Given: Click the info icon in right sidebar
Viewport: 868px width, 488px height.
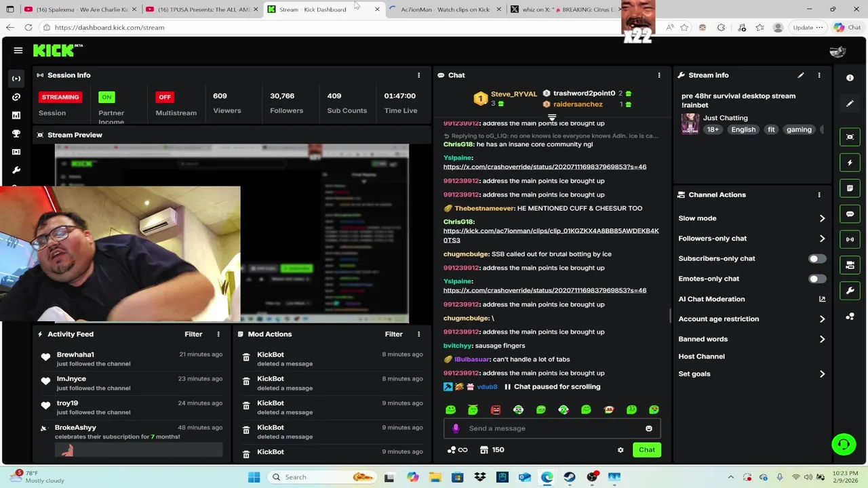Looking at the screenshot, I should coord(850,78).
